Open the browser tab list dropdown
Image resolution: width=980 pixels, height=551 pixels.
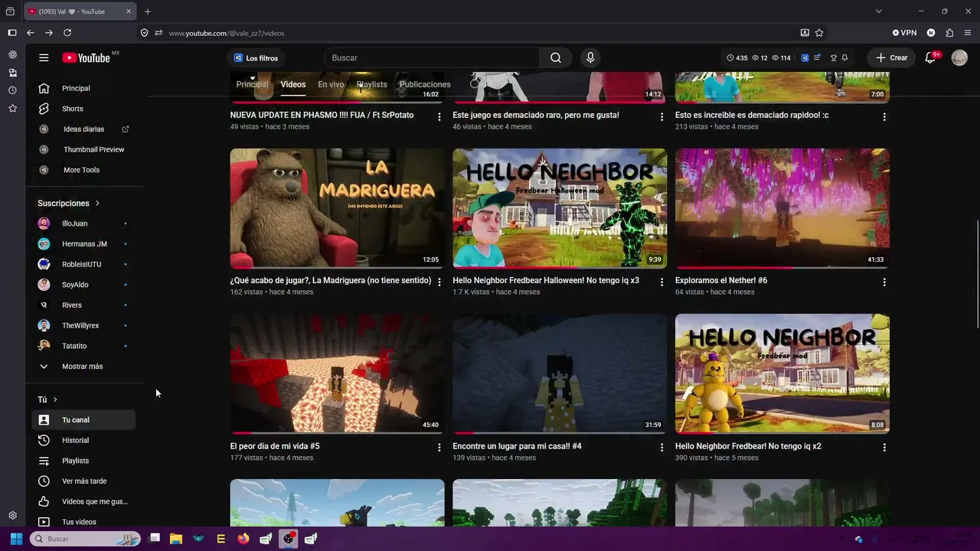(879, 11)
